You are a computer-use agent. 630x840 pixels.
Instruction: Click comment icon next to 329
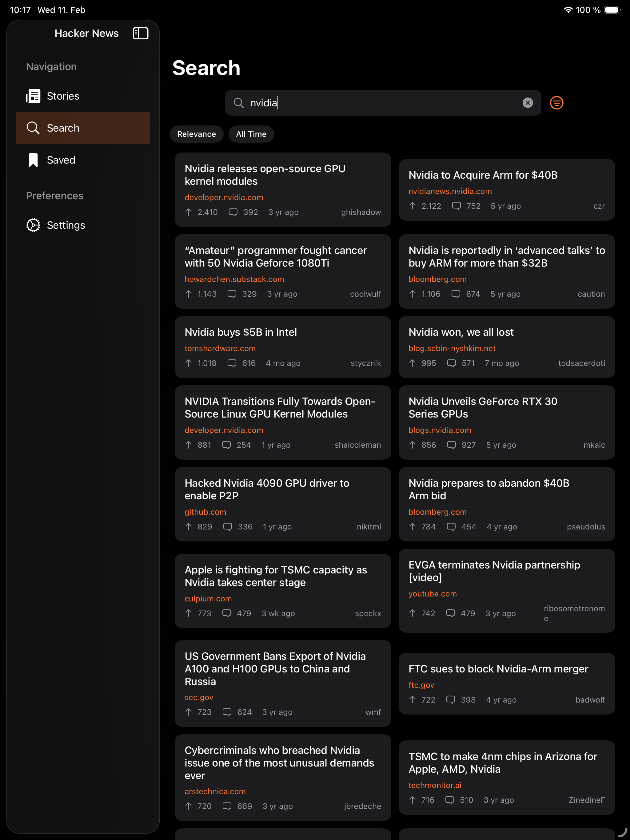coord(232,294)
